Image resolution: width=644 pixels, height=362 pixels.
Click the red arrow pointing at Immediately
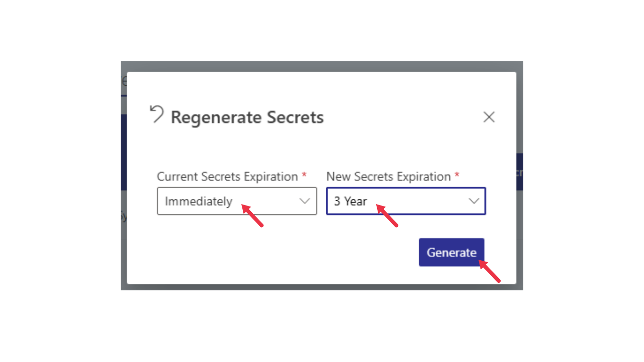(253, 215)
